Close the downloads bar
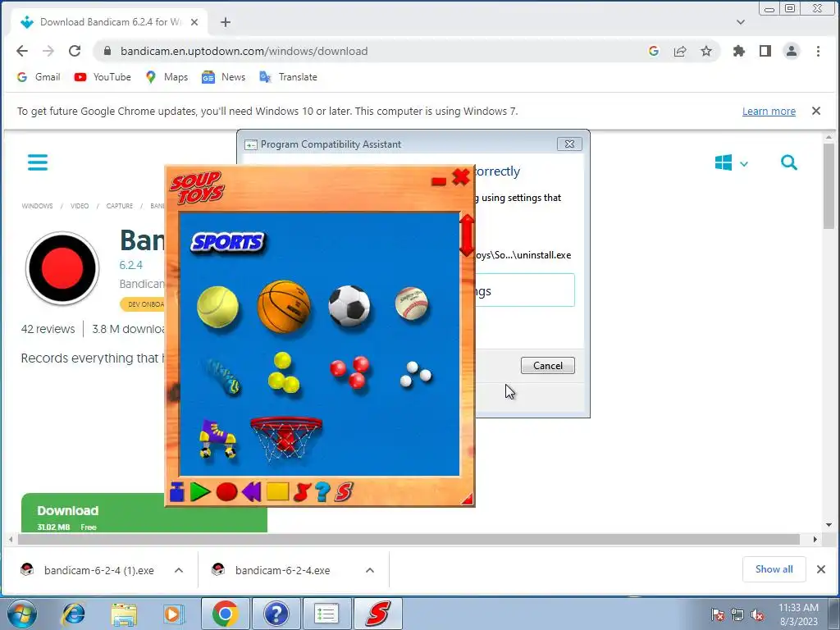 820,569
